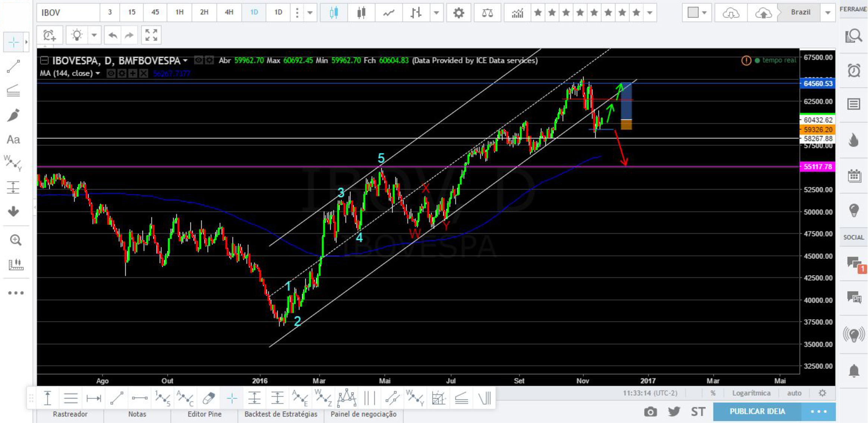
Task: Open chart settings gear in top toolbar
Action: tap(458, 13)
